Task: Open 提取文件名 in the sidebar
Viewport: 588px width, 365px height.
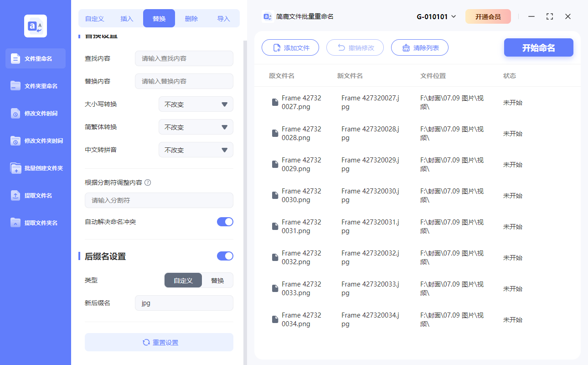Action: pos(36,195)
